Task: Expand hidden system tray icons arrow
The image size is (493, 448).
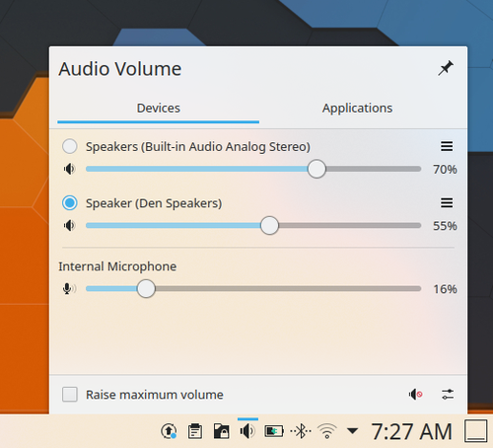Action: [x=352, y=431]
